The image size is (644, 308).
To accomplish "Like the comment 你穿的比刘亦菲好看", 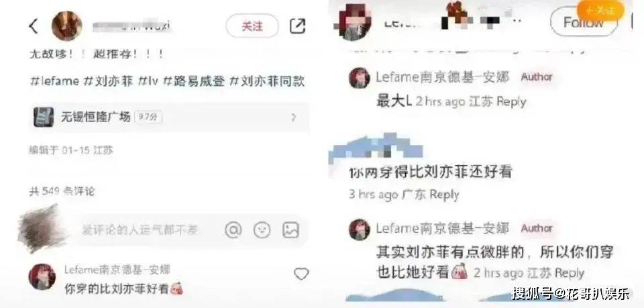I will tap(301, 274).
